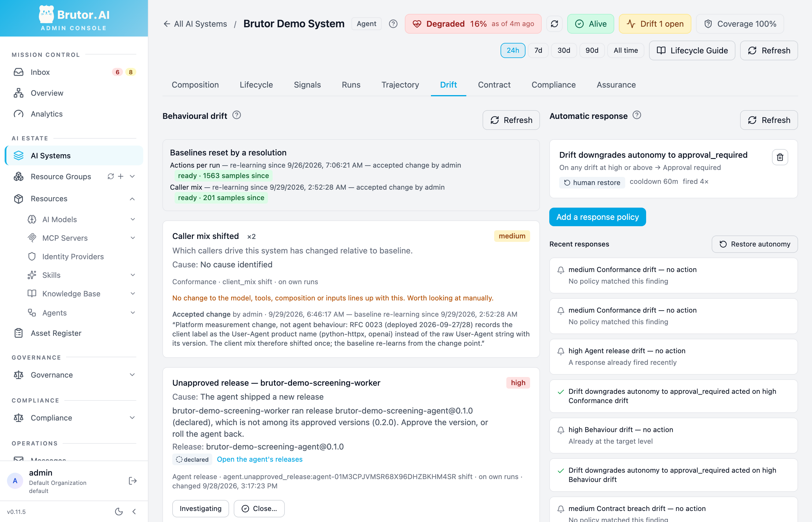Click the Coverage 100% badge
The width and height of the screenshot is (812, 522).
(740, 24)
